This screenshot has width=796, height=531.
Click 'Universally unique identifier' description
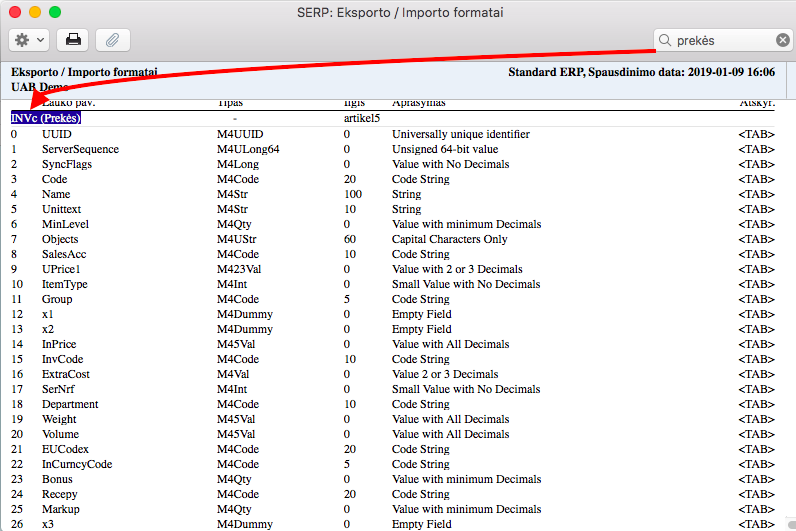461,134
